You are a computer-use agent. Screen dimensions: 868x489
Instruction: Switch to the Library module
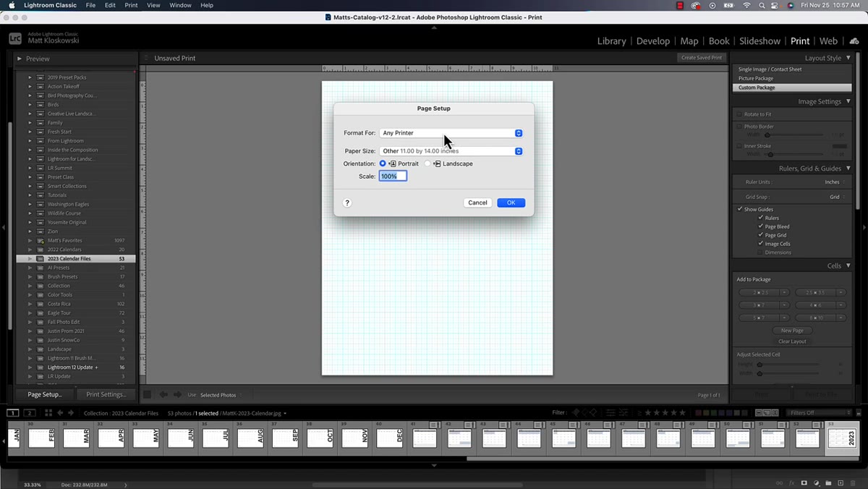point(611,41)
